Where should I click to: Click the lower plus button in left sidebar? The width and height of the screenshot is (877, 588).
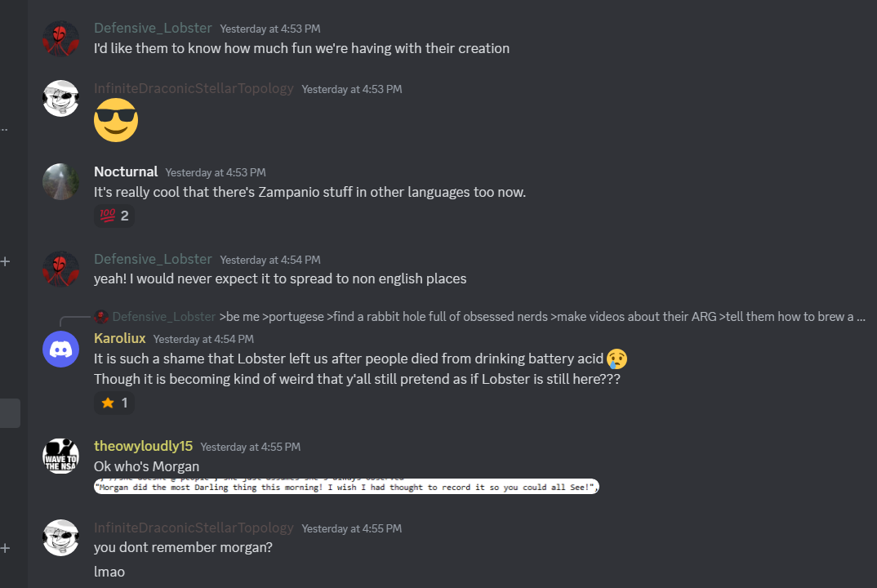(6, 548)
